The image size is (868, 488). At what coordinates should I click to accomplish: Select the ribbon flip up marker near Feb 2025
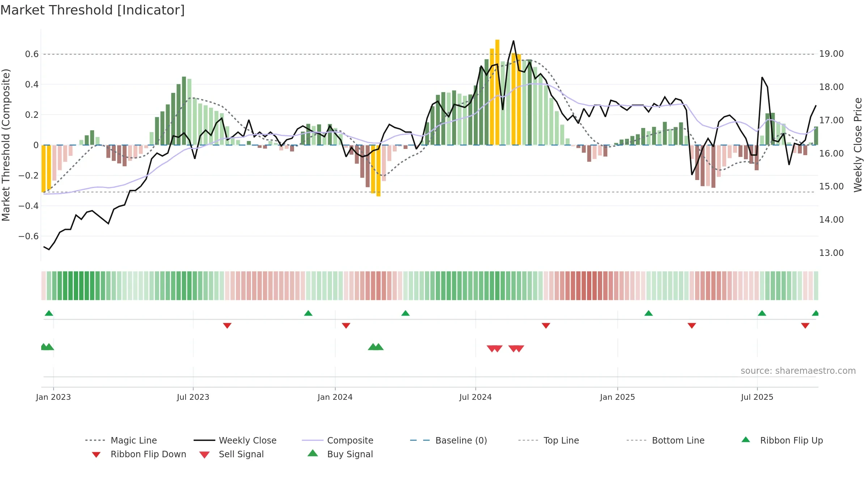tap(648, 313)
